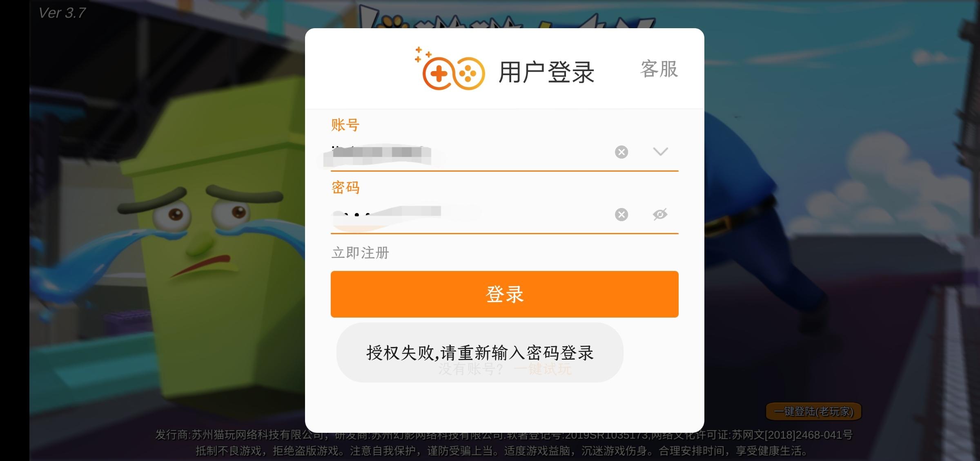Image resolution: width=980 pixels, height=461 pixels.
Task: Select 一键试玩 quick trial link
Action: tap(542, 369)
